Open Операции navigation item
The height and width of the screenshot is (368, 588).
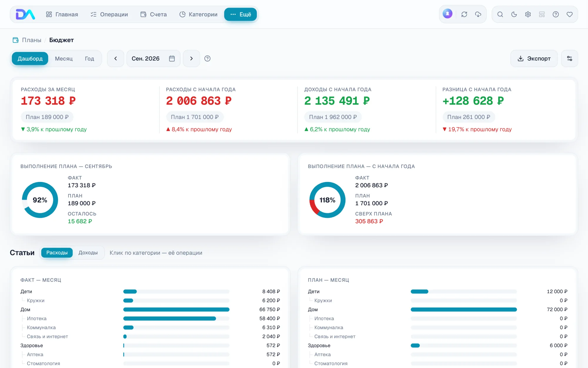click(109, 14)
